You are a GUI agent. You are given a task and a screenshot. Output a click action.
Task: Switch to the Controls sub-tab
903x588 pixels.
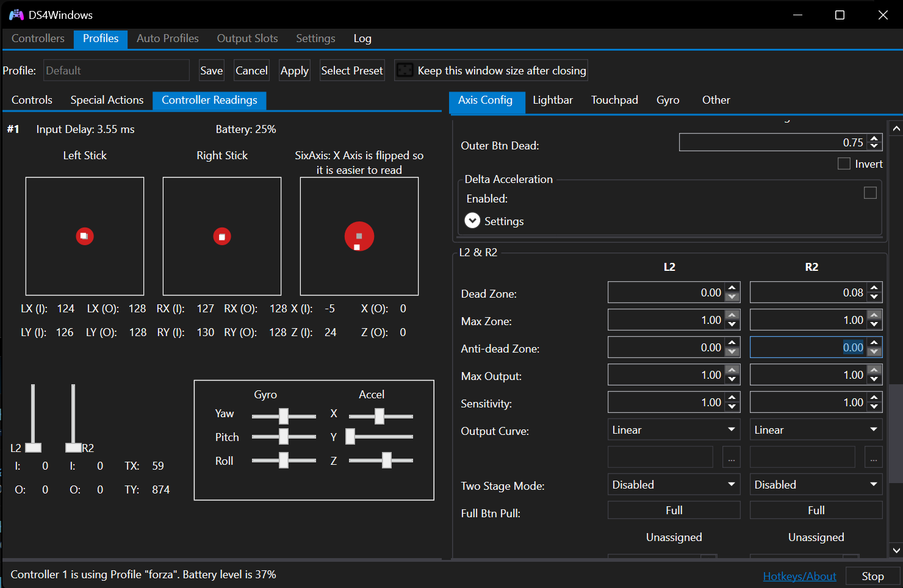32,100
